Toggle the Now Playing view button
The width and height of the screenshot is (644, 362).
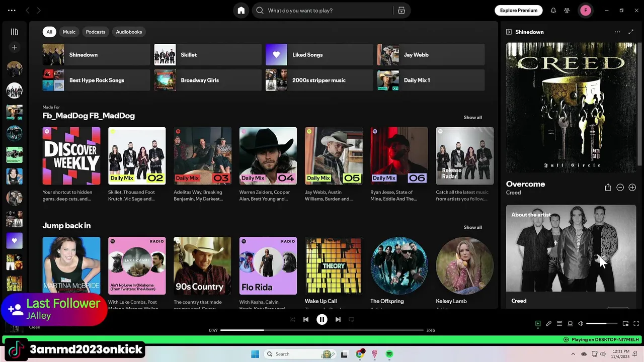[538, 324]
